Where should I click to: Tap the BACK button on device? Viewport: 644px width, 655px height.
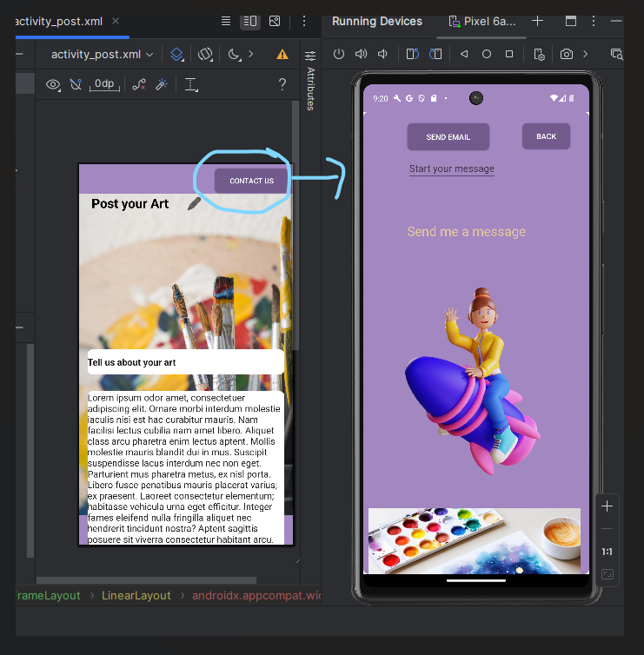point(546,136)
